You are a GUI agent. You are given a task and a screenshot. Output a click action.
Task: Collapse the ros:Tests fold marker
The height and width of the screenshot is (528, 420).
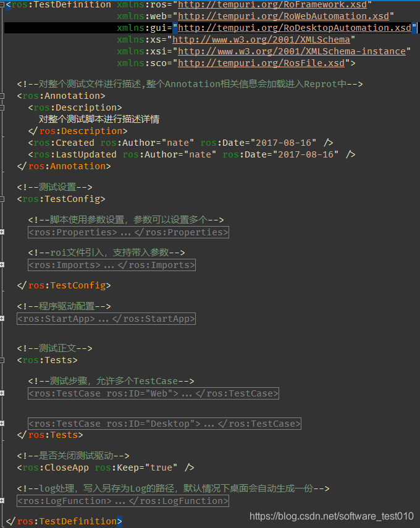tap(2, 360)
